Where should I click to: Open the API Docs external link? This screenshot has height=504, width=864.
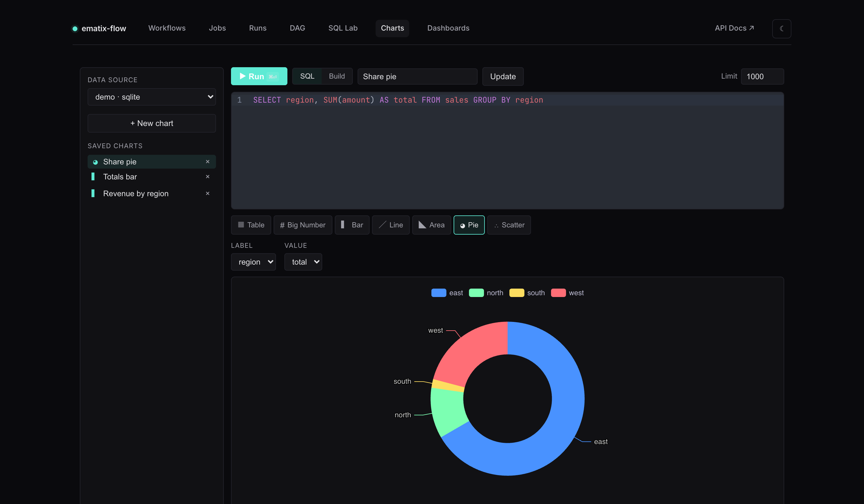click(734, 28)
